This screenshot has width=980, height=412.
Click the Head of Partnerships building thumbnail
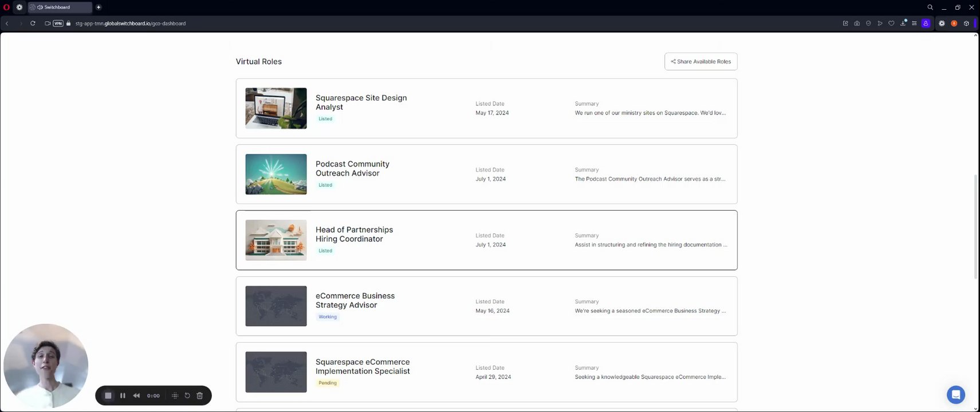[276, 240]
